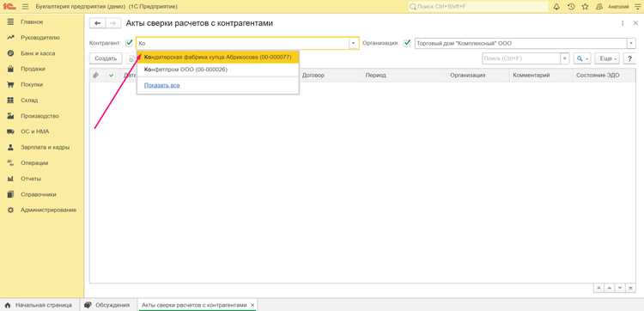Select Кондитерская фабрика купца Абрикосова suggestion
Viewport: 644px width, 311px height.
pos(218,58)
